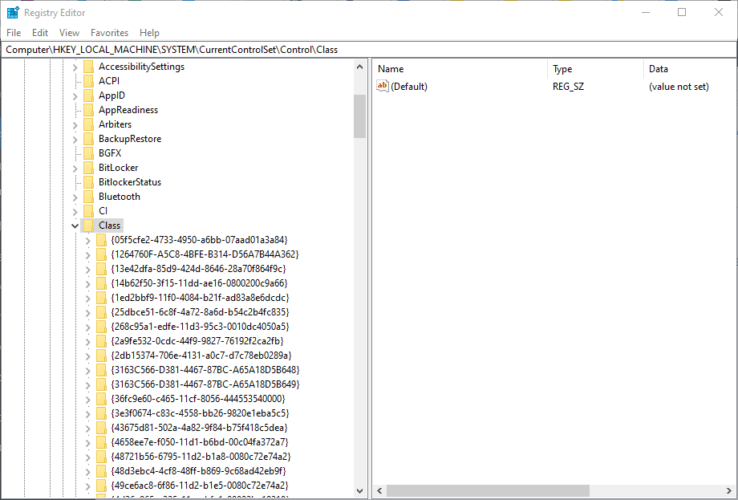Click the BitlockerStatus folder icon

coord(88,182)
